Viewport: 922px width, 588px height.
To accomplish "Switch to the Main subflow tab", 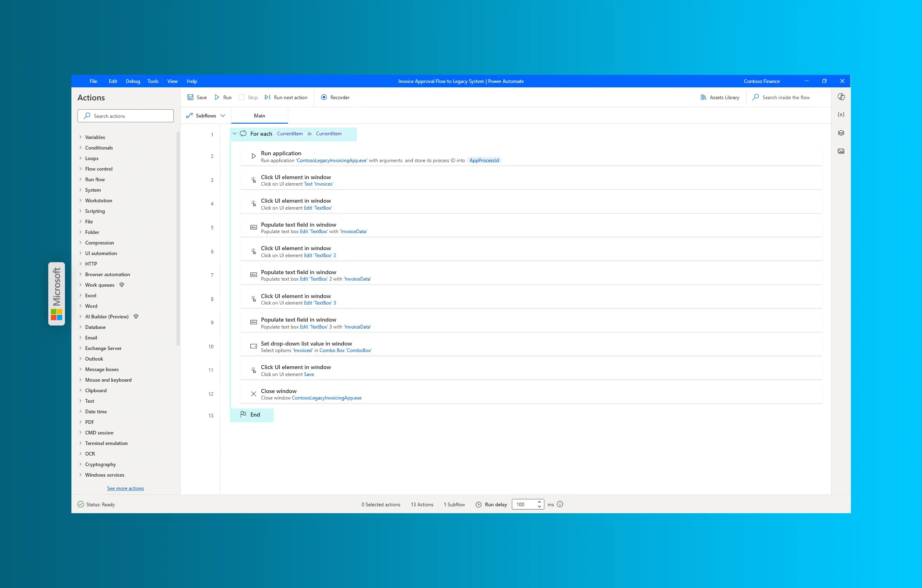I will 259,115.
